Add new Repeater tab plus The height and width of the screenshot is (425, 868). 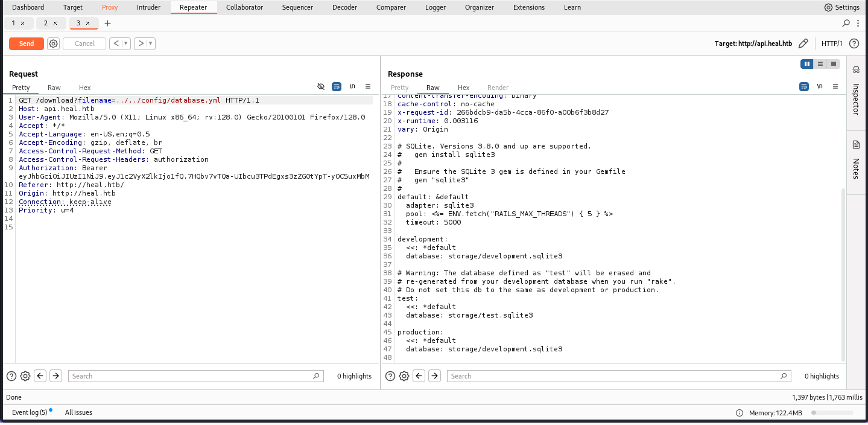[107, 23]
